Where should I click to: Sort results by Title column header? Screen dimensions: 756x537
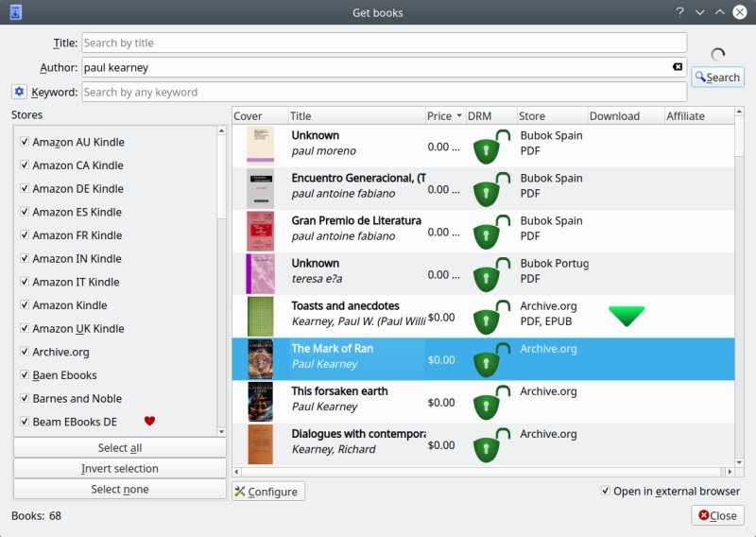tap(357, 115)
